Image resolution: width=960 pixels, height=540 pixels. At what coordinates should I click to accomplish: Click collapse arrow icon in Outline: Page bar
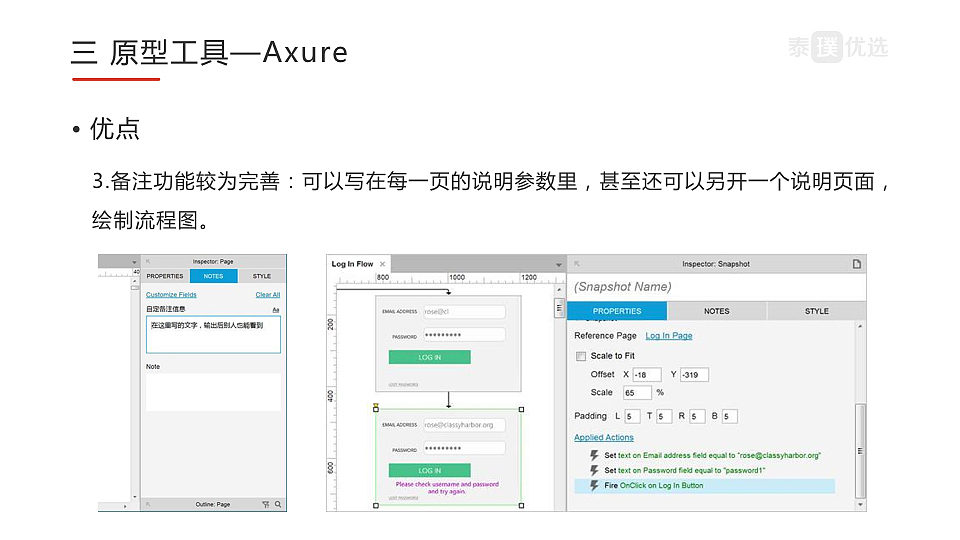click(x=148, y=504)
